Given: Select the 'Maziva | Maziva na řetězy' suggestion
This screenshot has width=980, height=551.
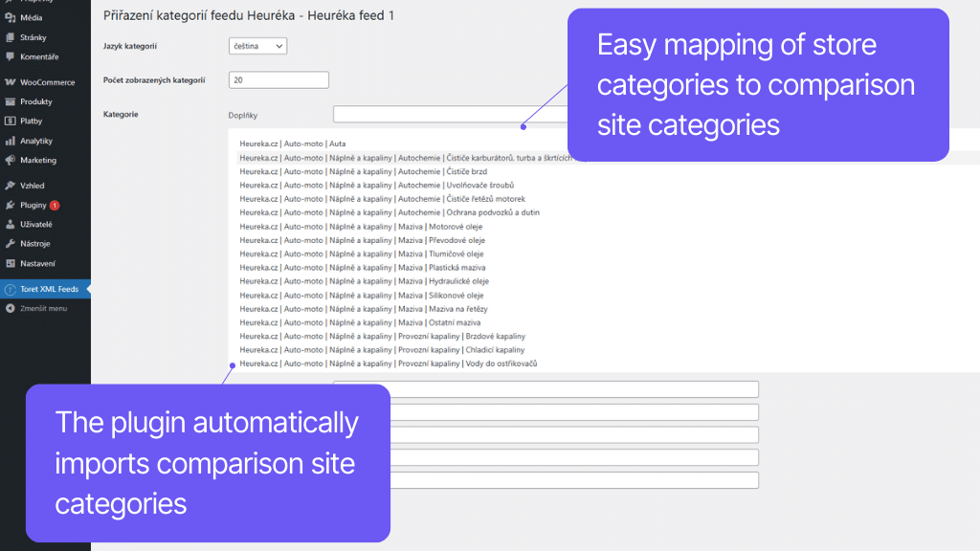Looking at the screenshot, I should pos(363,309).
